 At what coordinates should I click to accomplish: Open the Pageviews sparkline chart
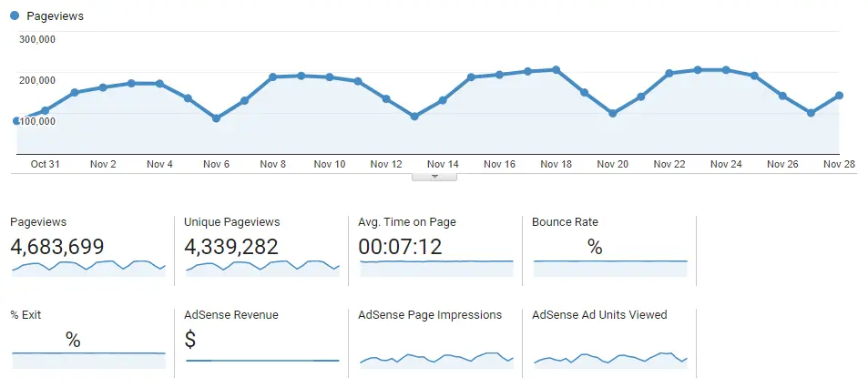coord(88,269)
